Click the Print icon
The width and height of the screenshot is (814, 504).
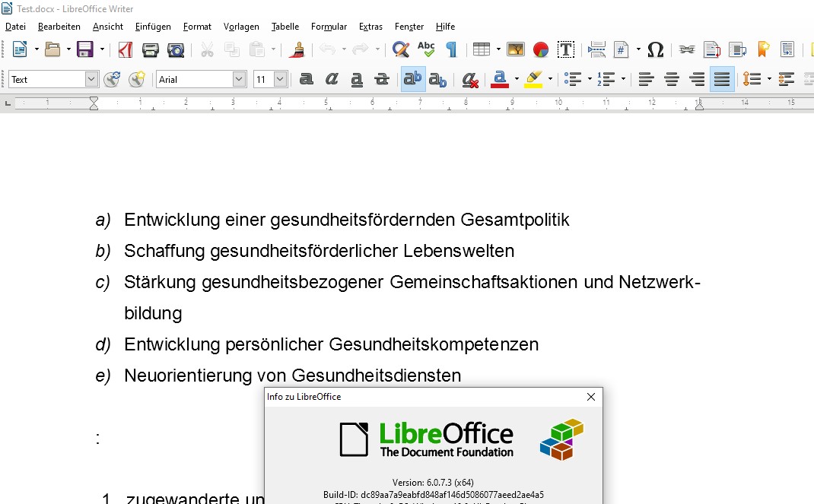coord(151,49)
